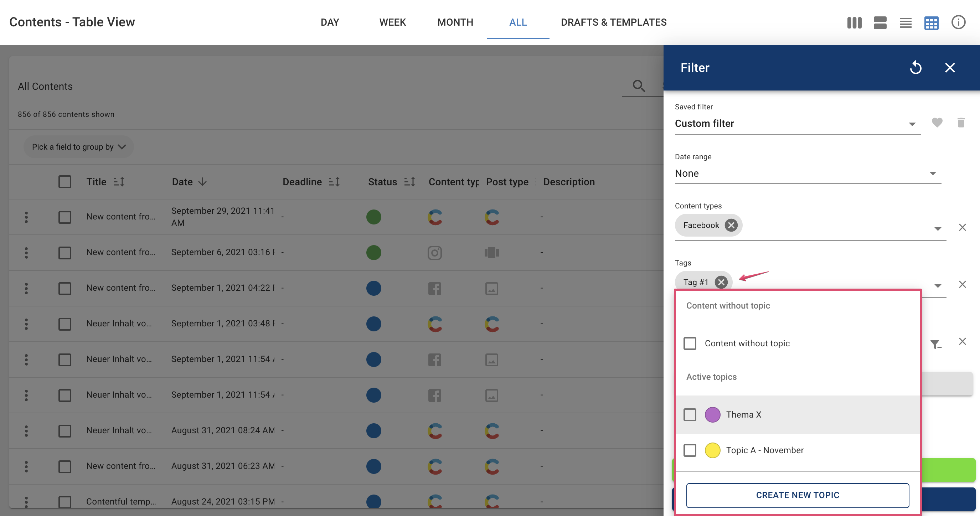Click Facebook icon in September 1 04:22 row
This screenshot has width=980, height=517.
tap(434, 288)
